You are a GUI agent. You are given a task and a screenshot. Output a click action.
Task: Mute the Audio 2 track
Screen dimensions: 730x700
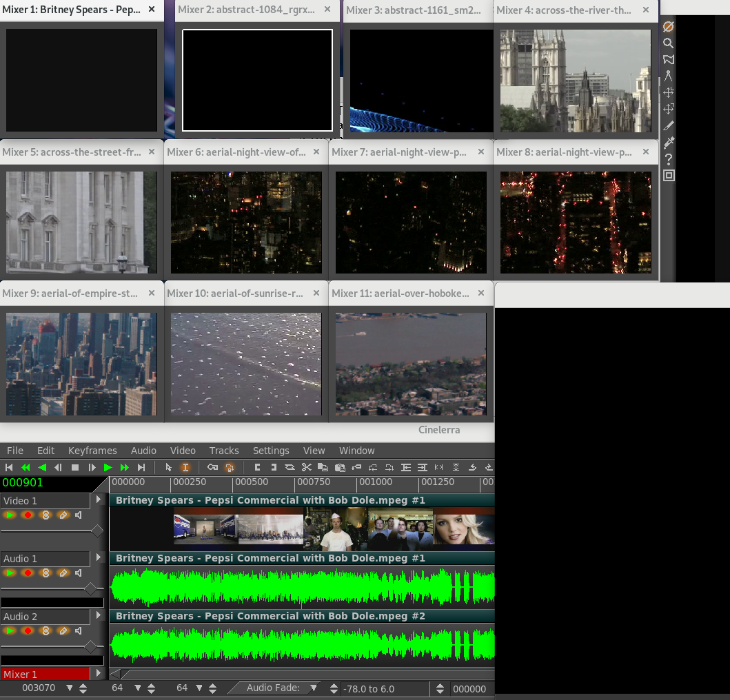coord(79,630)
